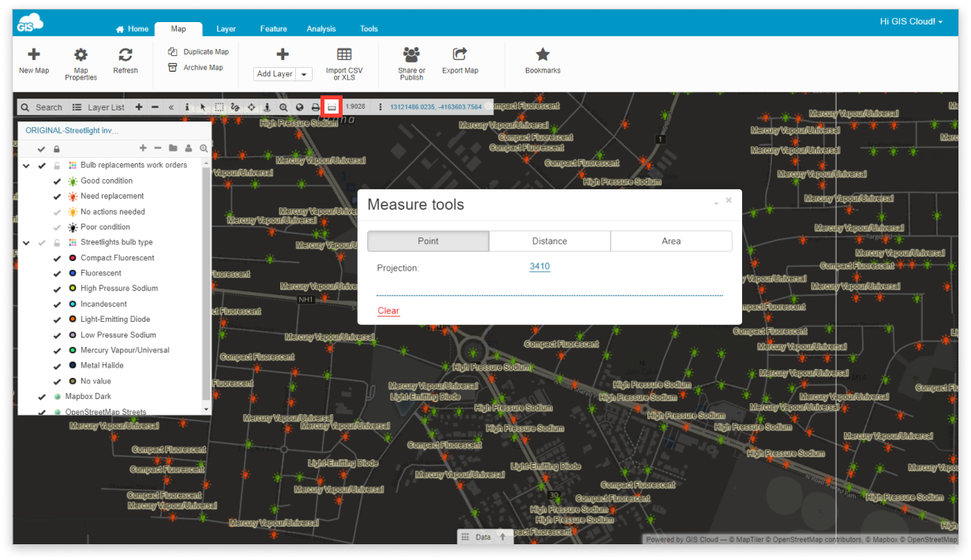Select the zoom in tool
The height and width of the screenshot is (560, 971).
click(283, 106)
